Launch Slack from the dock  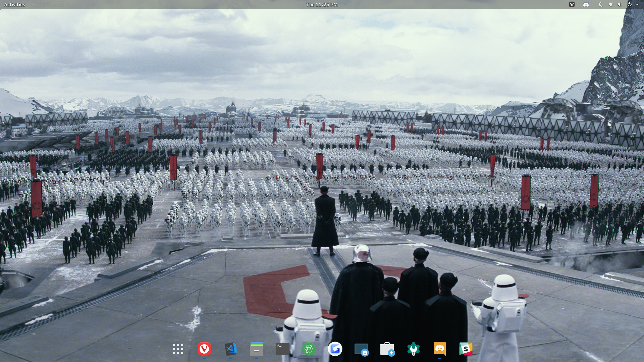click(466, 349)
